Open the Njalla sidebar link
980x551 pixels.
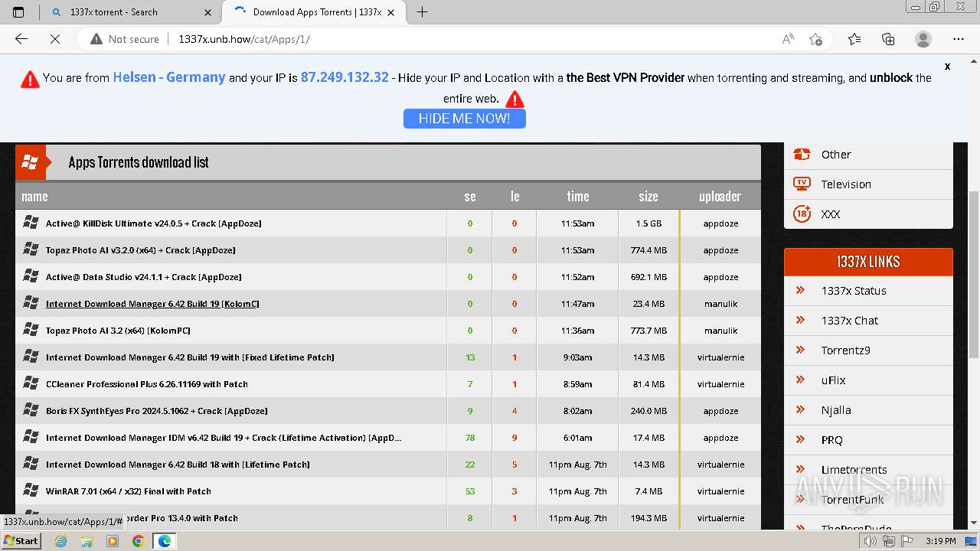pyautogui.click(x=836, y=410)
